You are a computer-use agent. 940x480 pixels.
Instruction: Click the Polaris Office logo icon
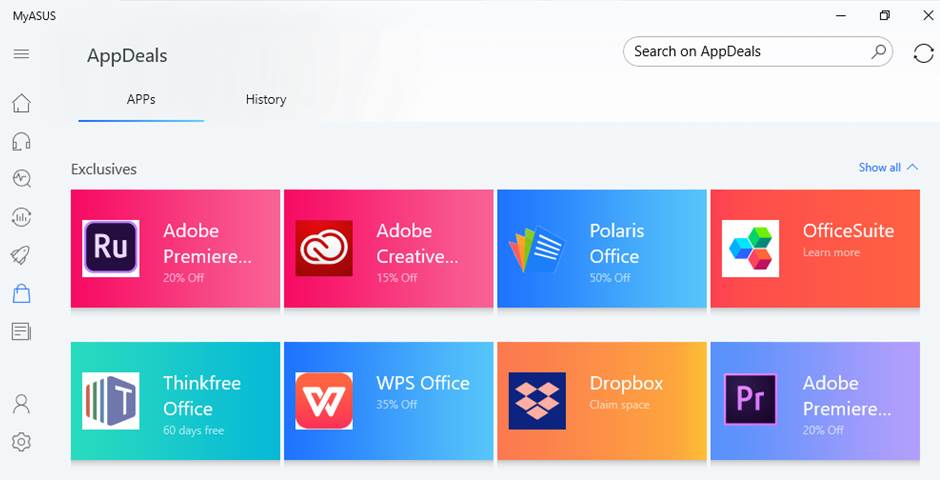coord(537,248)
